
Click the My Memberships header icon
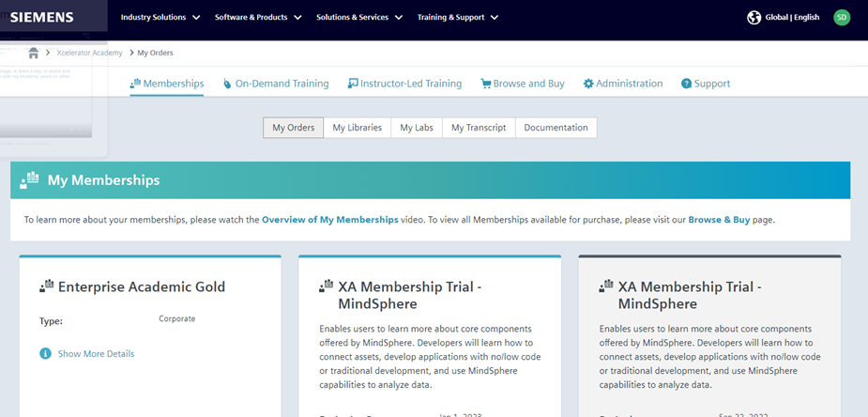[29, 180]
